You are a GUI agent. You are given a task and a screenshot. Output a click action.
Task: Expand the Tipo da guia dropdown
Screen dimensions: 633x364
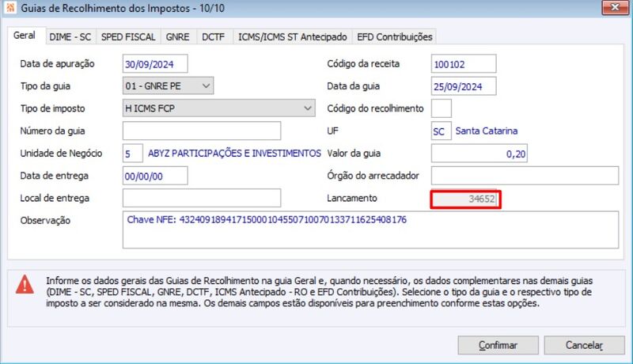tap(206, 86)
